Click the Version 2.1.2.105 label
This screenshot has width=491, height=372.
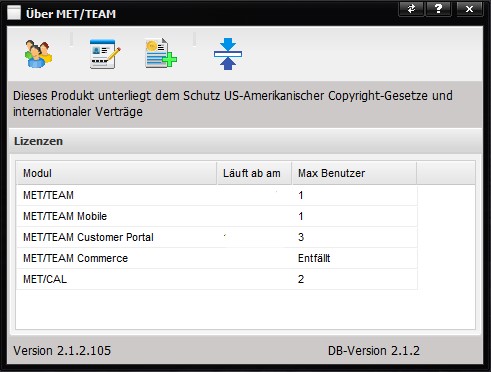[62, 351]
